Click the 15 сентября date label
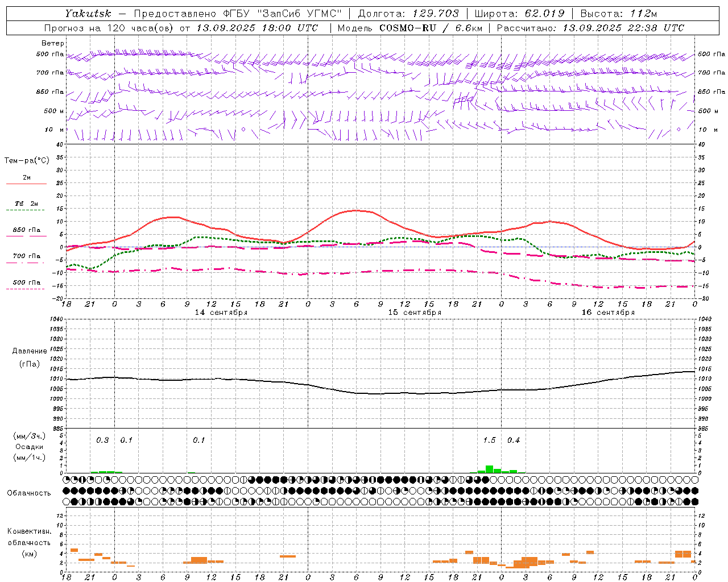Image resolution: width=728 pixels, height=582 pixels. (x=415, y=313)
